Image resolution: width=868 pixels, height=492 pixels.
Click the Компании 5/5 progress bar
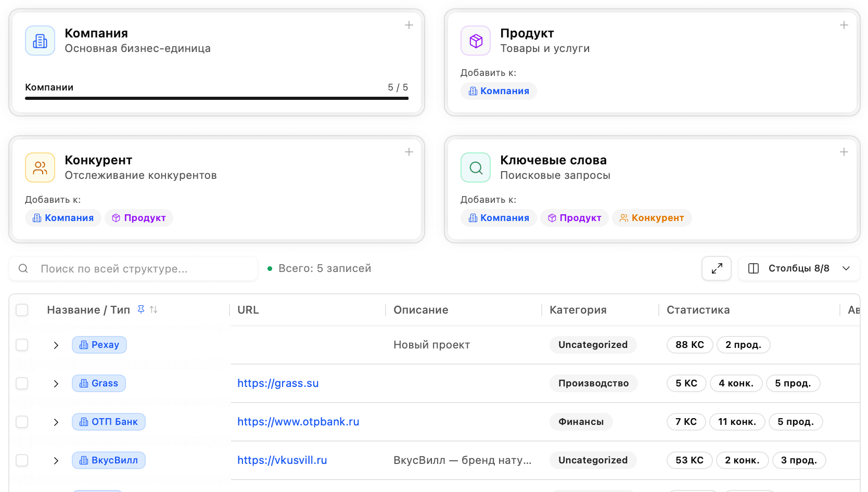[x=216, y=97]
